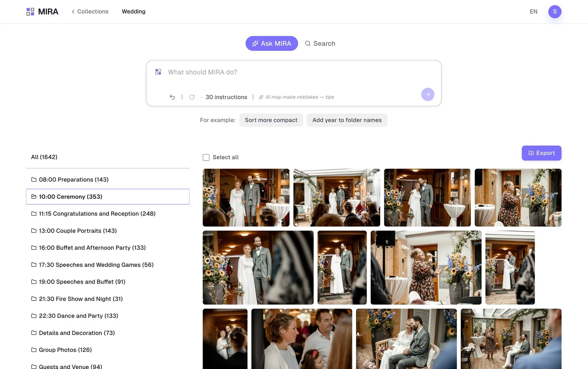Image resolution: width=588 pixels, height=369 pixels.
Task: Click folder icon of 11:15 Congratulations and Reception
Action: click(x=34, y=214)
